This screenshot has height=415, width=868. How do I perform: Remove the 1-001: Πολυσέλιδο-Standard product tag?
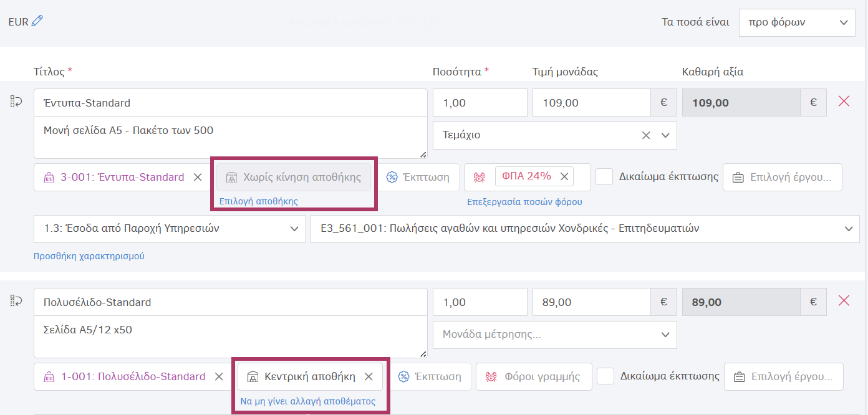(219, 376)
